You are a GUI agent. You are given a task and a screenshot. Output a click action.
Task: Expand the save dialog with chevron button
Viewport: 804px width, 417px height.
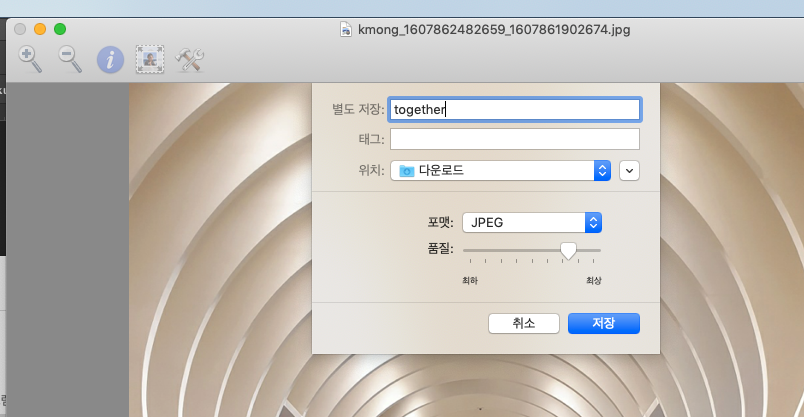(629, 171)
